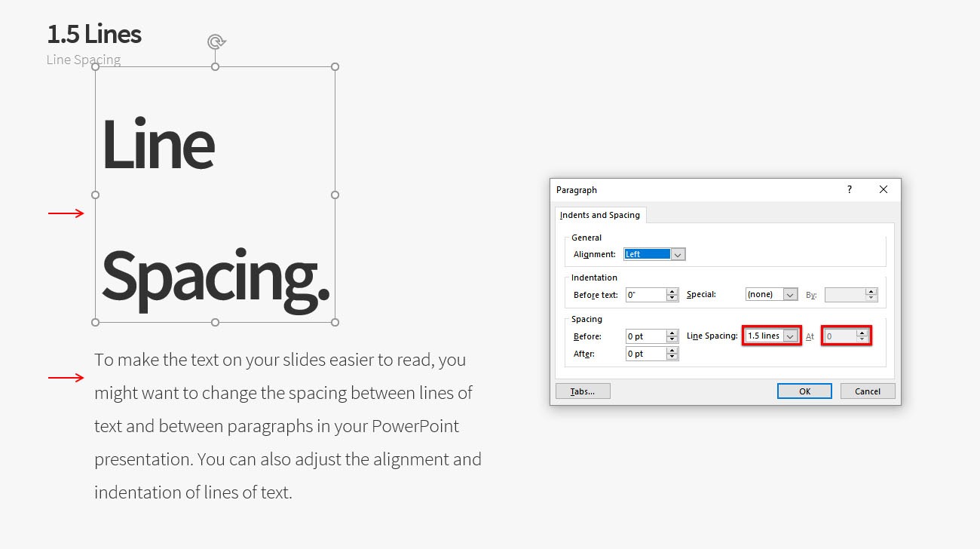This screenshot has width=980, height=549.
Task: Close the Paragraph dialog with X
Action: [884, 189]
